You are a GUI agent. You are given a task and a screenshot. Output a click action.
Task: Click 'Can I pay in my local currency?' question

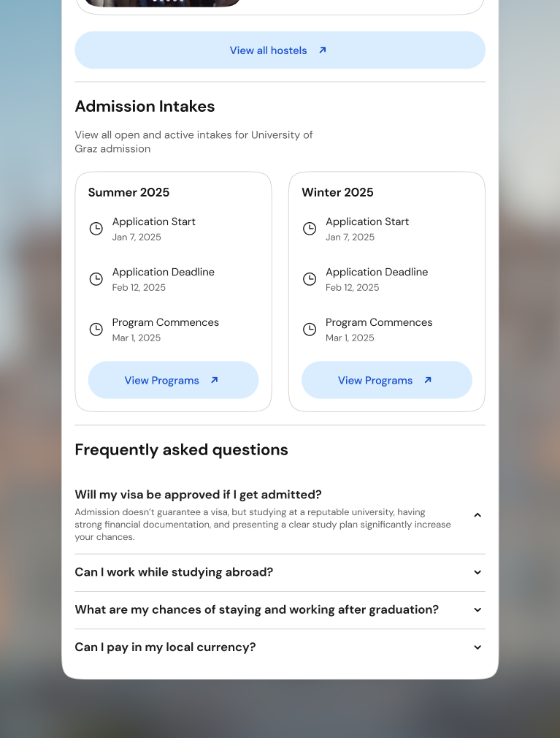(x=165, y=647)
